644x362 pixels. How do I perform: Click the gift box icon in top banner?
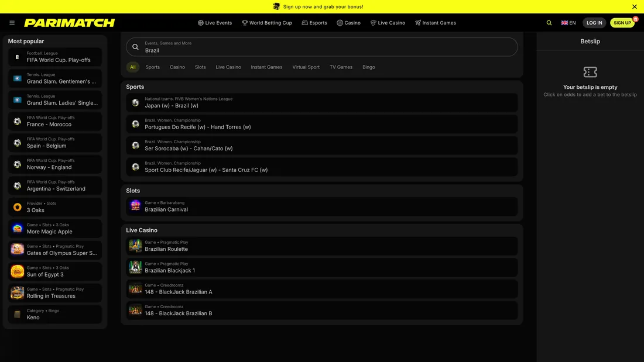pyautogui.click(x=276, y=6)
